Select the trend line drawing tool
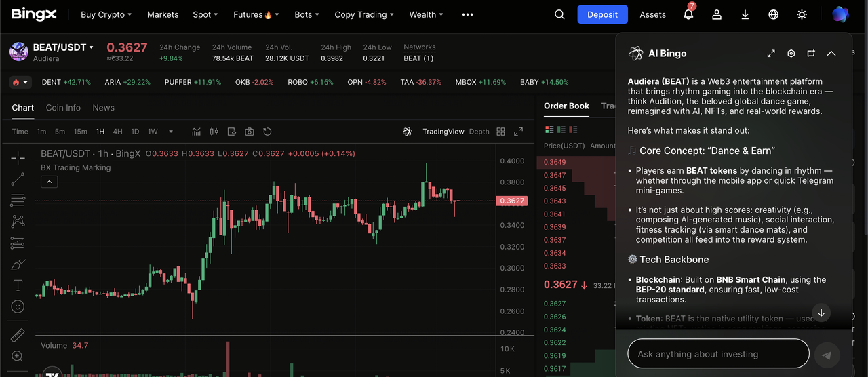868x377 pixels. (x=18, y=179)
